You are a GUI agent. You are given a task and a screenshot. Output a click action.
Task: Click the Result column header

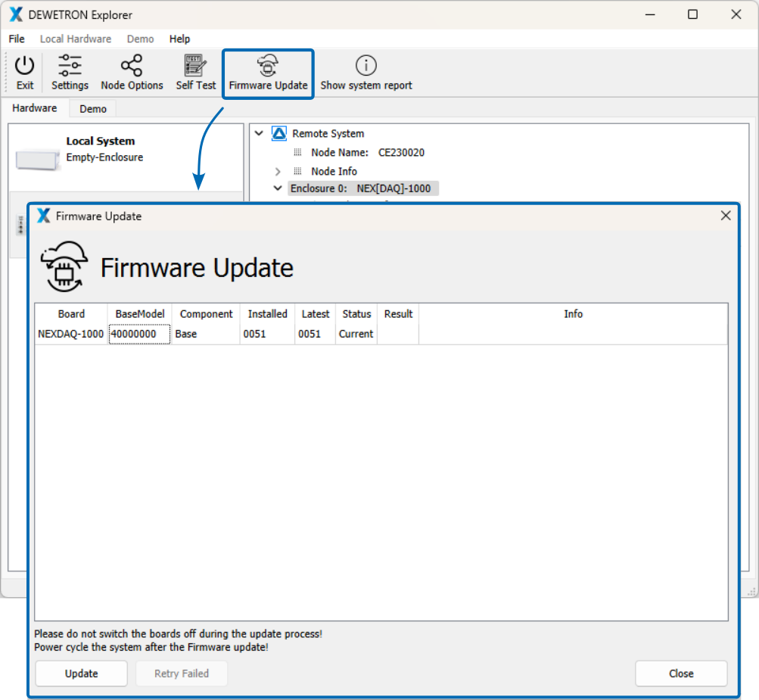398,314
